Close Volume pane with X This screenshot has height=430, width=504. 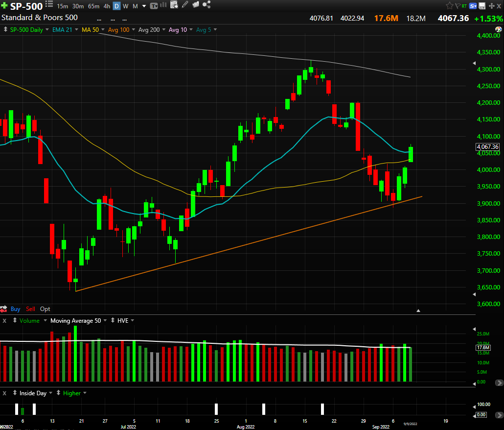4,321
